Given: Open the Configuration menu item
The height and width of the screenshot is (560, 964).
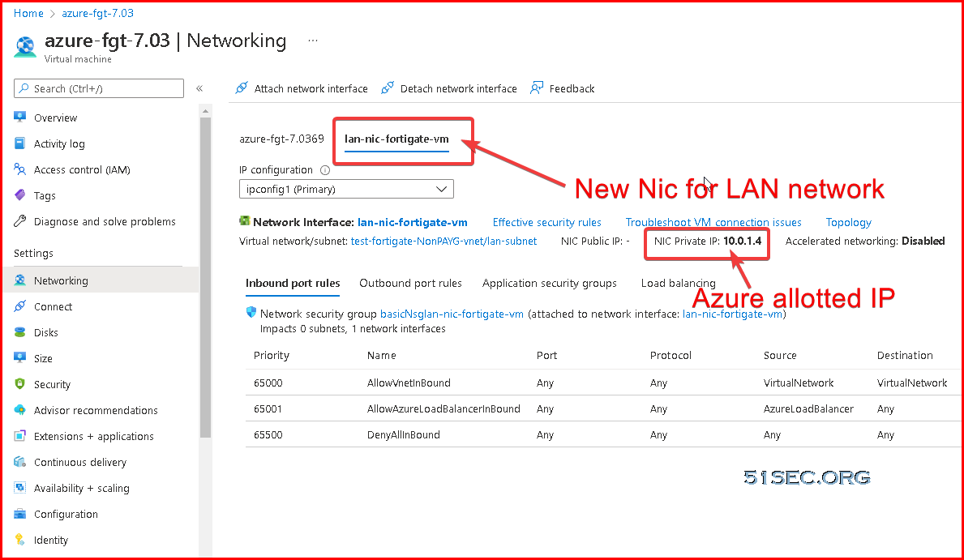Looking at the screenshot, I should click(x=66, y=515).
